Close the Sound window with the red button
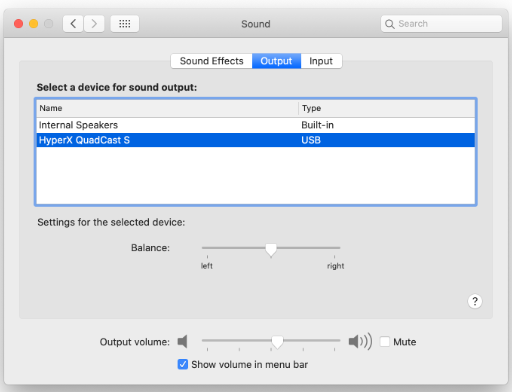This screenshot has height=392, width=512. (x=19, y=24)
